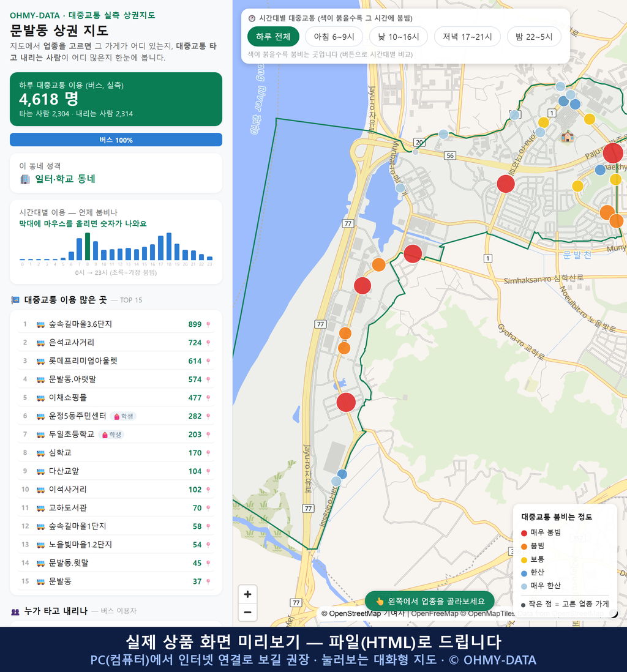Click the pin icon in the 심학교 row
This screenshot has height=672, width=627.
[x=208, y=453]
